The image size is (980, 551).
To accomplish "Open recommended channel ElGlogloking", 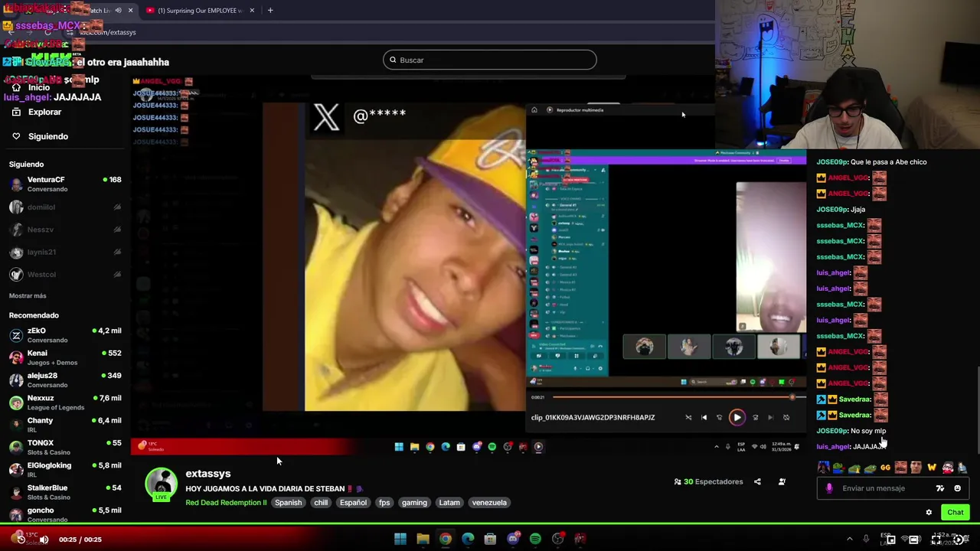I will pos(65,469).
